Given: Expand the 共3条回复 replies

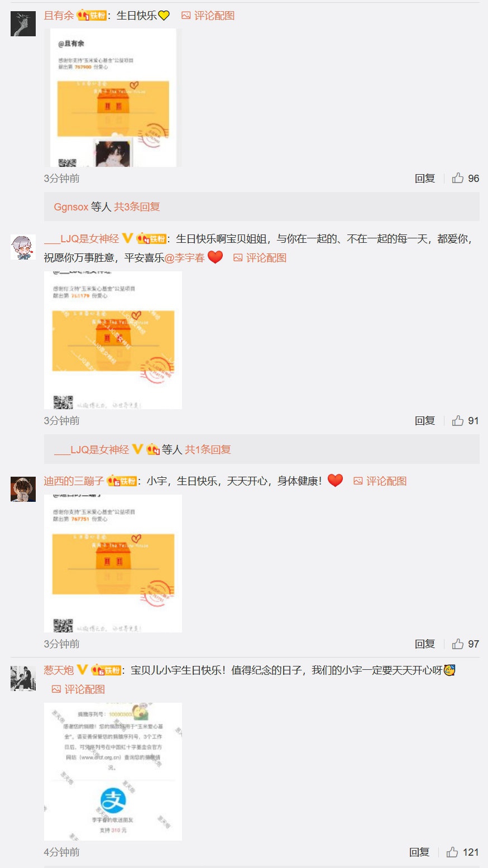Looking at the screenshot, I should pyautogui.click(x=137, y=207).
